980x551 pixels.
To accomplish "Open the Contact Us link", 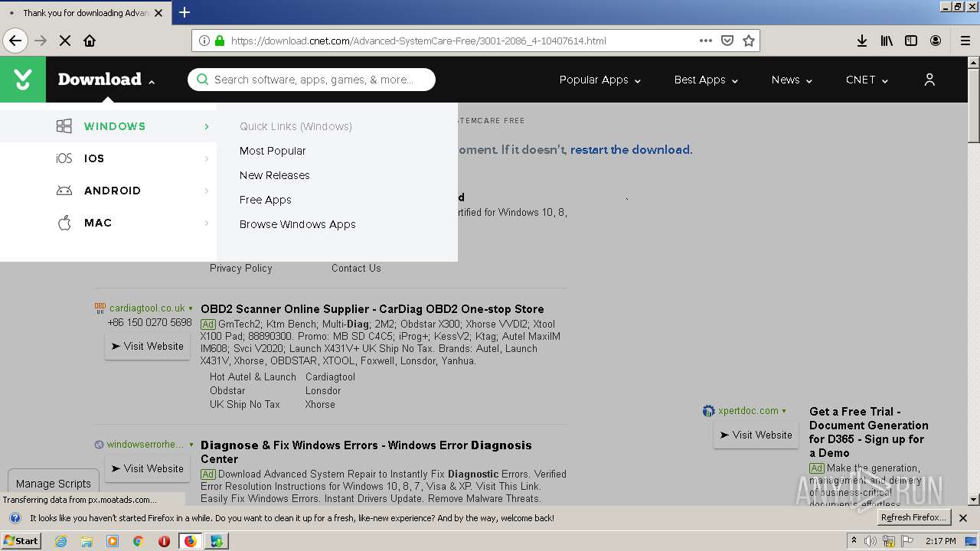I will 356,268.
